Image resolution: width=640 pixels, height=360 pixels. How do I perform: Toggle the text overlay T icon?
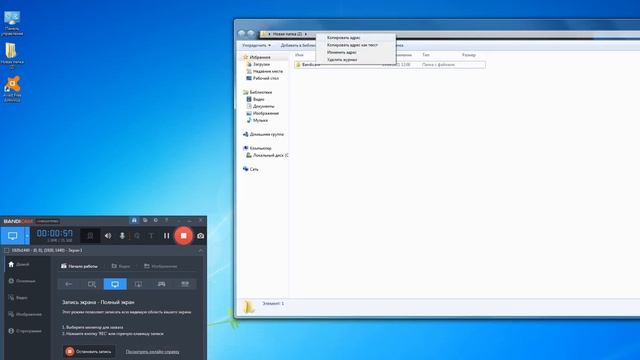(x=151, y=236)
